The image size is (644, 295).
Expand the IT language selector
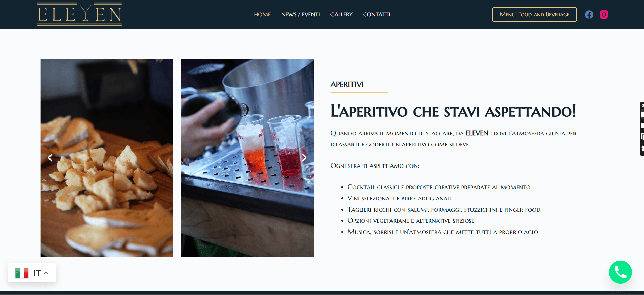[x=32, y=273]
